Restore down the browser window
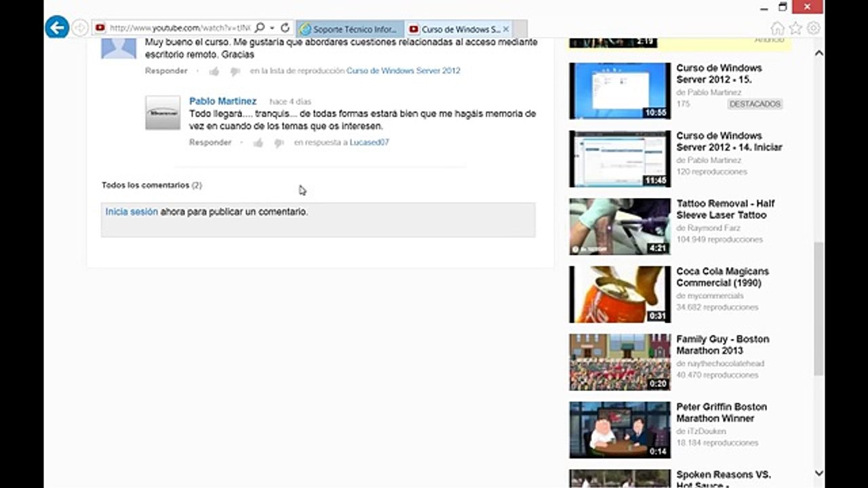This screenshot has height=488, width=868. click(783, 7)
